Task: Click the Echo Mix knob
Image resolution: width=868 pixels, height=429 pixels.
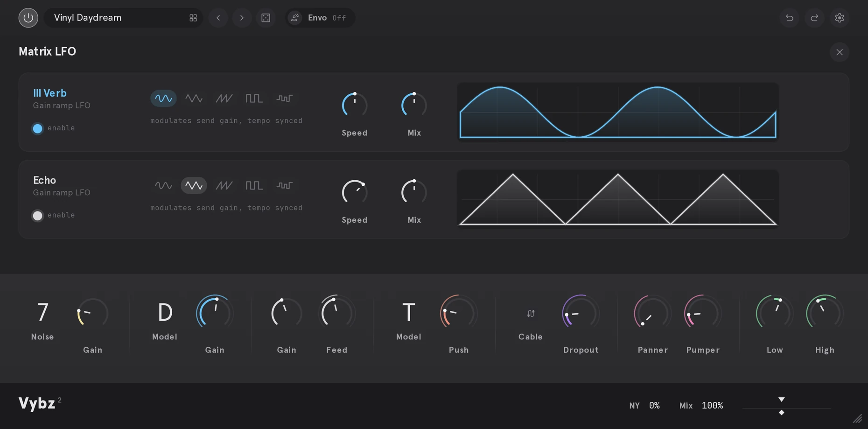Action: click(414, 192)
